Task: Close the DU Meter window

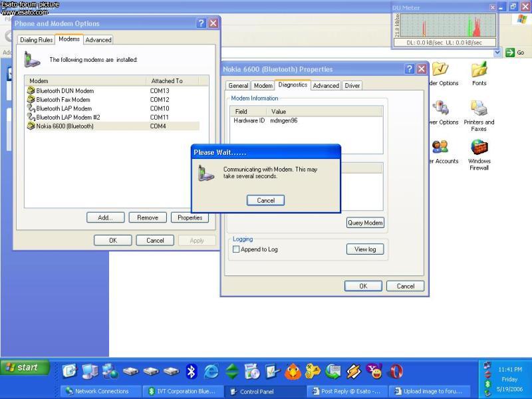Action: click(492, 7)
